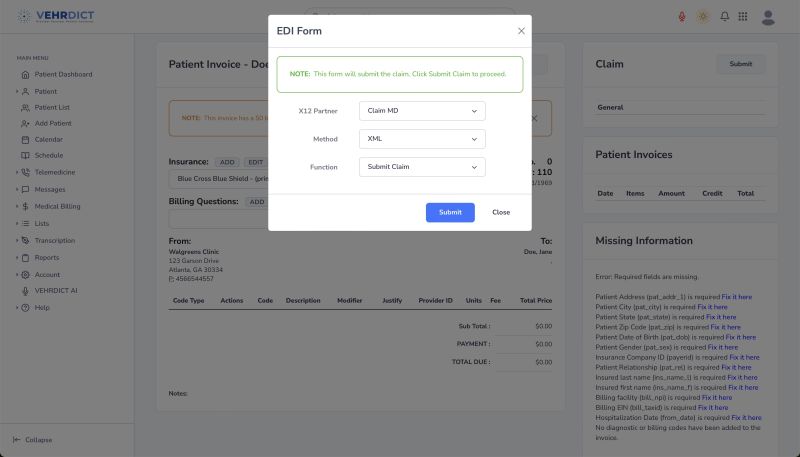Toggle the sun theme icon

pyautogui.click(x=703, y=17)
